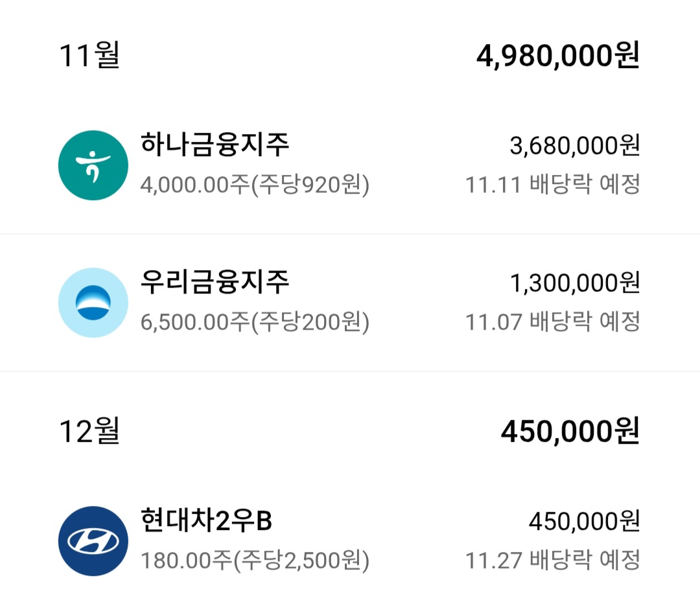Tap the 3,680,000원 dividend amount
This screenshot has width=700, height=609.
[575, 145]
